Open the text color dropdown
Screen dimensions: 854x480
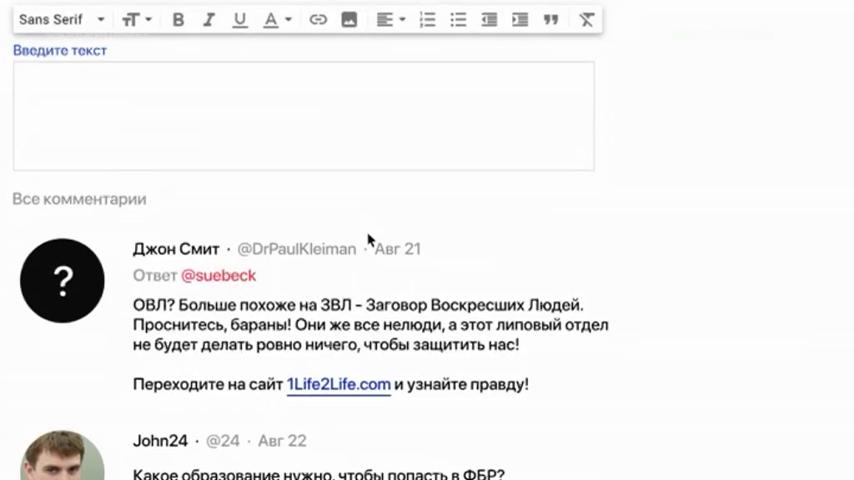[x=278, y=20]
